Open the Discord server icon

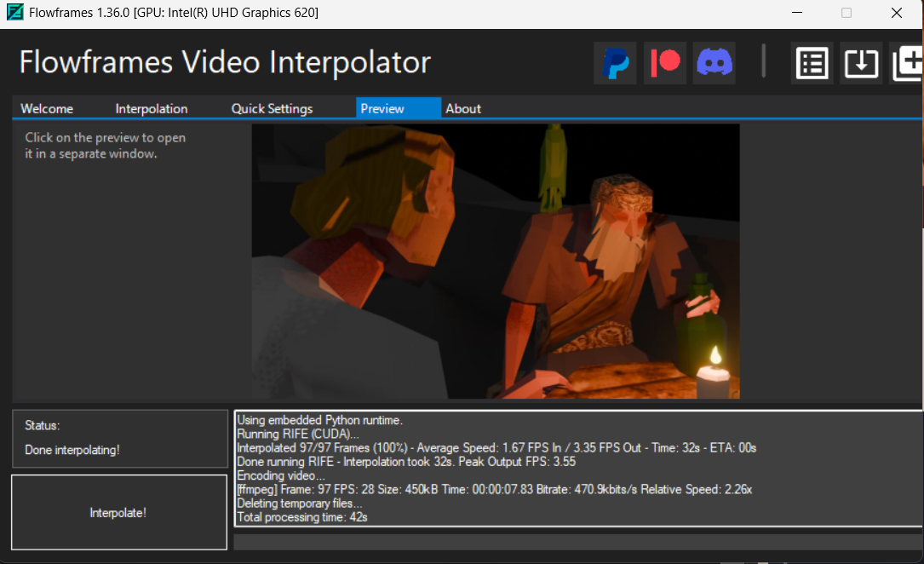point(715,63)
